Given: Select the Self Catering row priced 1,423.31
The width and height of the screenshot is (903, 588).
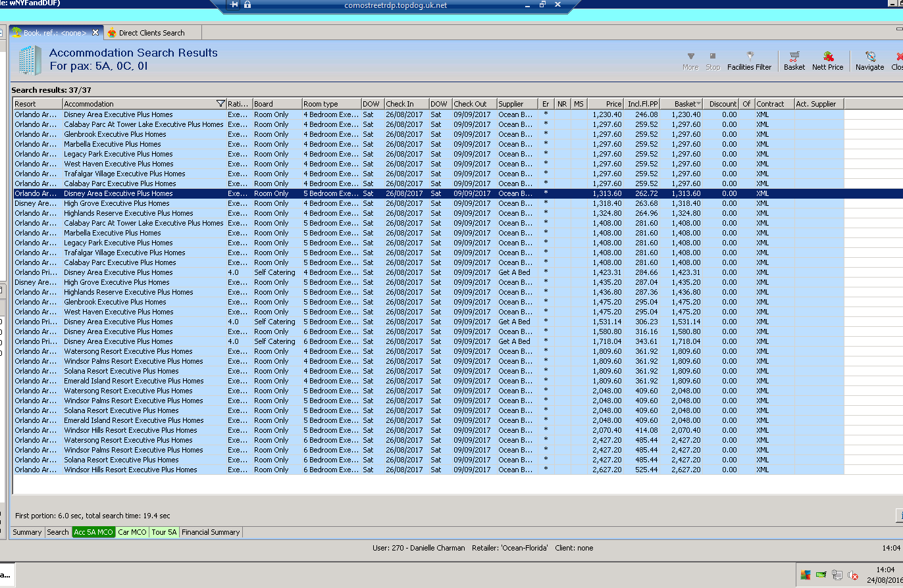Looking at the screenshot, I should [x=428, y=272].
